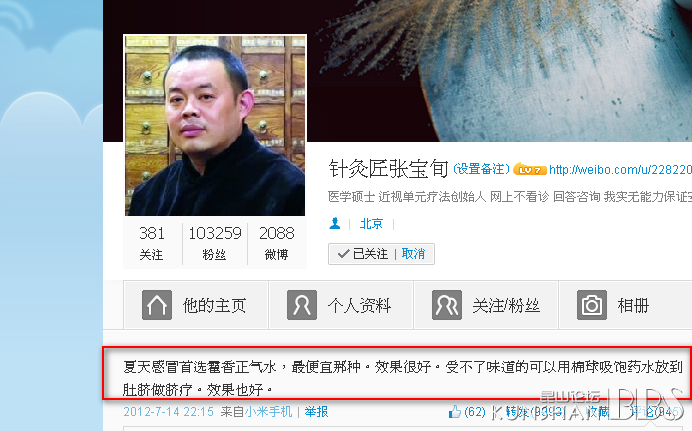Click the blue male gender icon
692x431 pixels.
click(x=335, y=224)
